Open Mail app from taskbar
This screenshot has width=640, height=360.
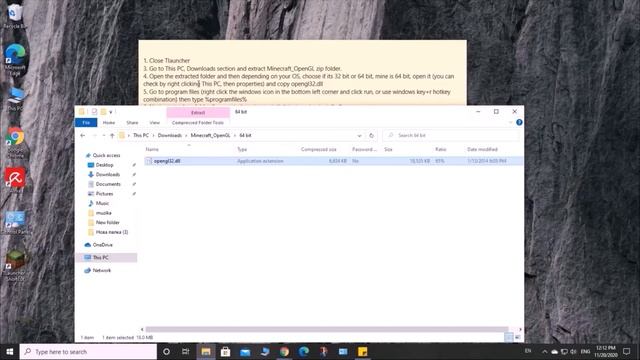click(x=245, y=351)
